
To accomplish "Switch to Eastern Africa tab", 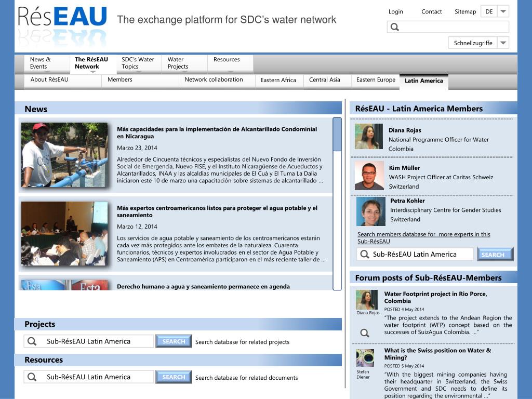I will pos(278,80).
